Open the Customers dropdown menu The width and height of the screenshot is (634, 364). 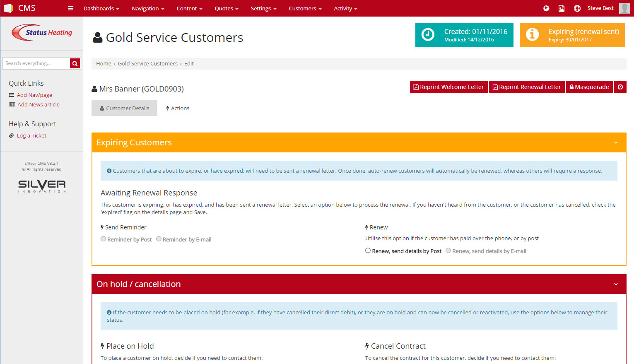(x=305, y=8)
